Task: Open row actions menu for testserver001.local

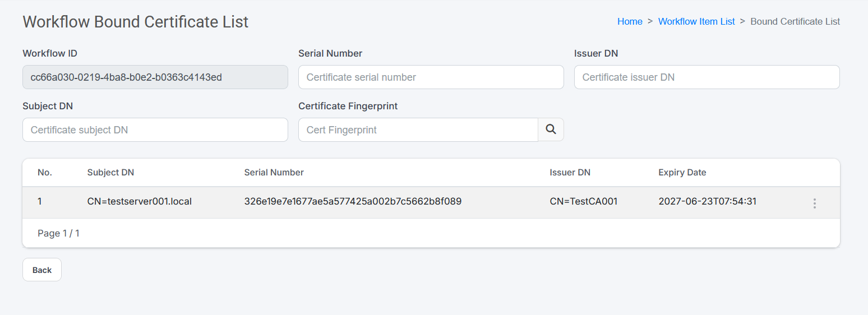Action: point(814,203)
